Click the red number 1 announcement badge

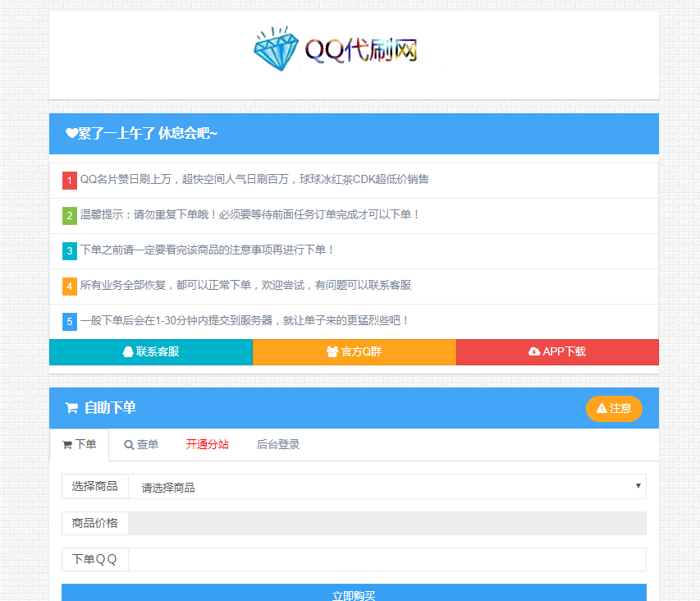[69, 180]
